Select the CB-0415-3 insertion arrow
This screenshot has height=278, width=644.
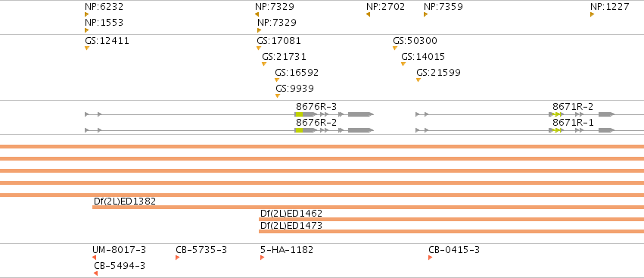pyautogui.click(x=430, y=258)
